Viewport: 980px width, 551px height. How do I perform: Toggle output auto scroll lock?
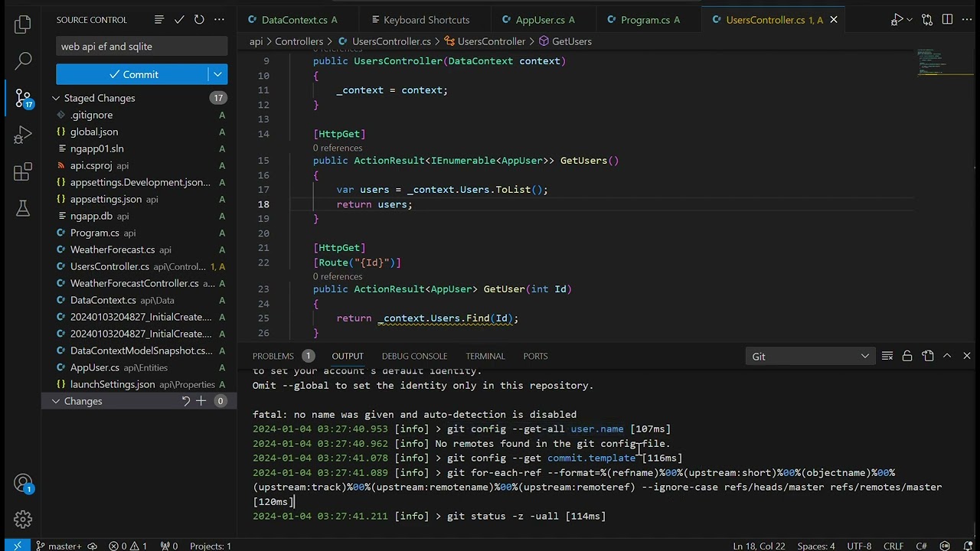click(907, 356)
